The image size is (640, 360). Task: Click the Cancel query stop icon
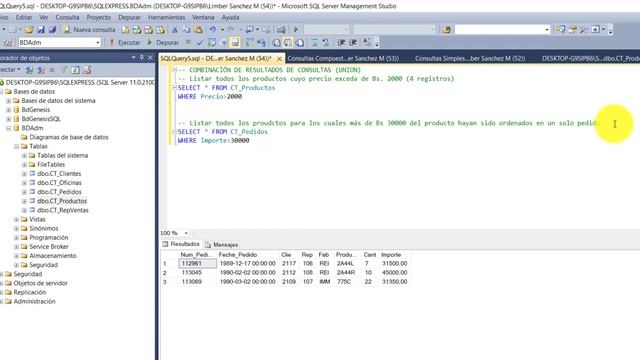coord(188,42)
